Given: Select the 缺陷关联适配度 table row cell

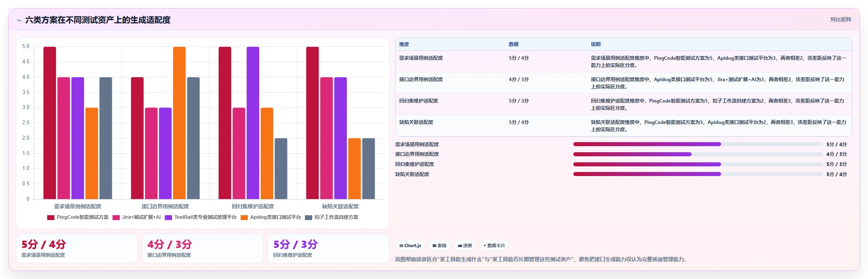Looking at the screenshot, I should click(416, 122).
